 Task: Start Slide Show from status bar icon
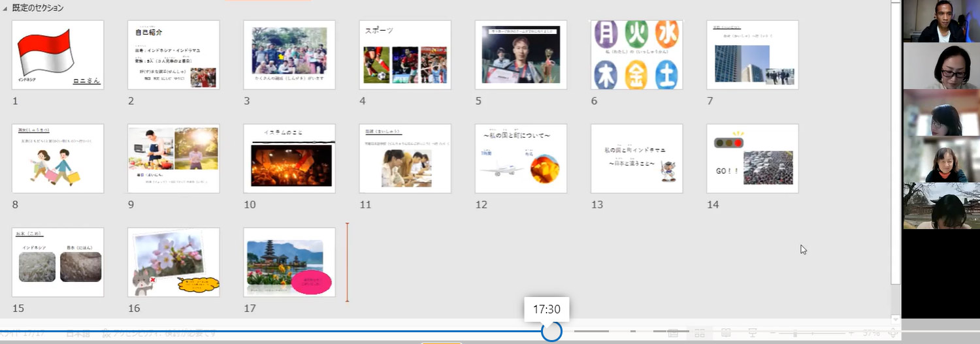coord(752,333)
